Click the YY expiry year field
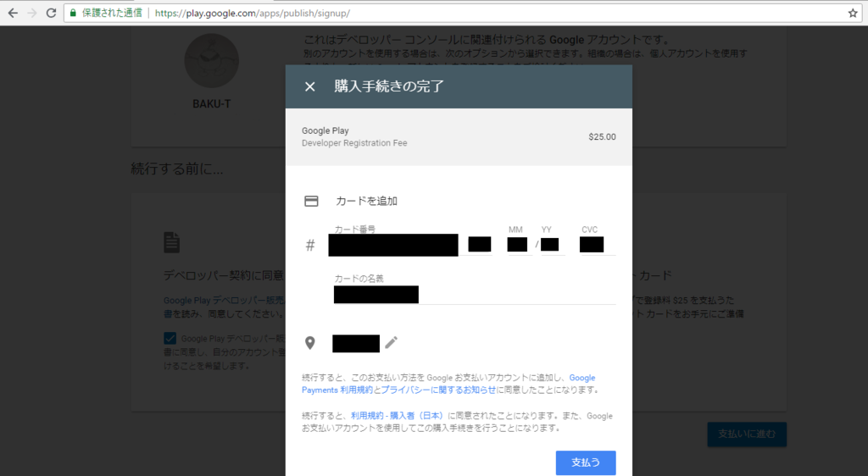Viewport: 868px width, 476px height. click(x=551, y=246)
